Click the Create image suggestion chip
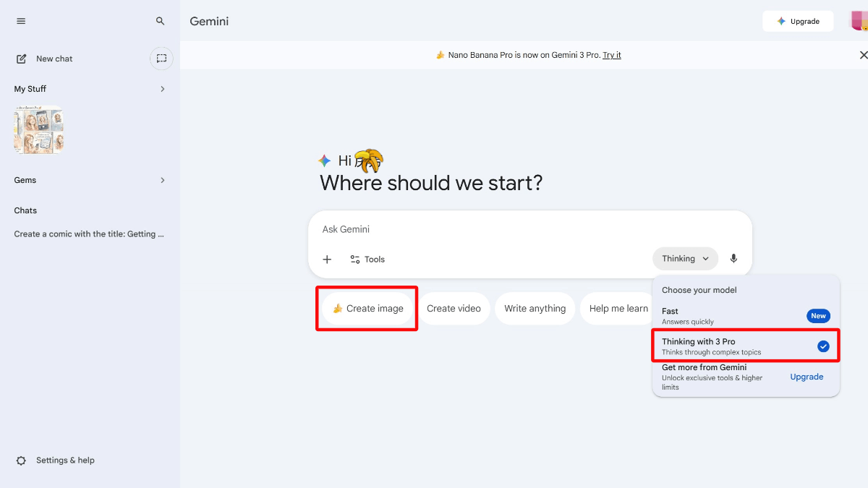 click(367, 308)
